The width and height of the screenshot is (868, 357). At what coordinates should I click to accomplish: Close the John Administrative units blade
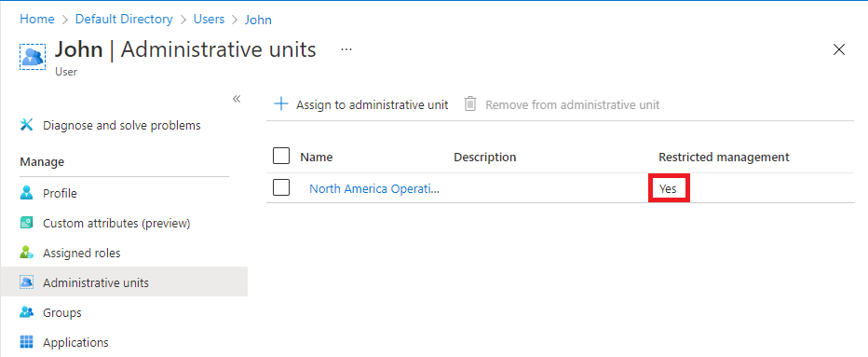(838, 50)
